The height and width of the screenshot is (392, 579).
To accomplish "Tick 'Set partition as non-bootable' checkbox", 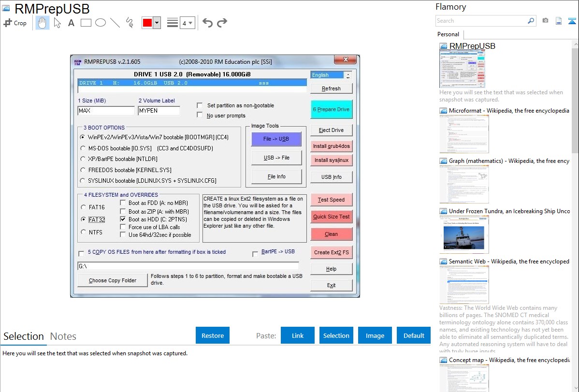I will (x=200, y=105).
